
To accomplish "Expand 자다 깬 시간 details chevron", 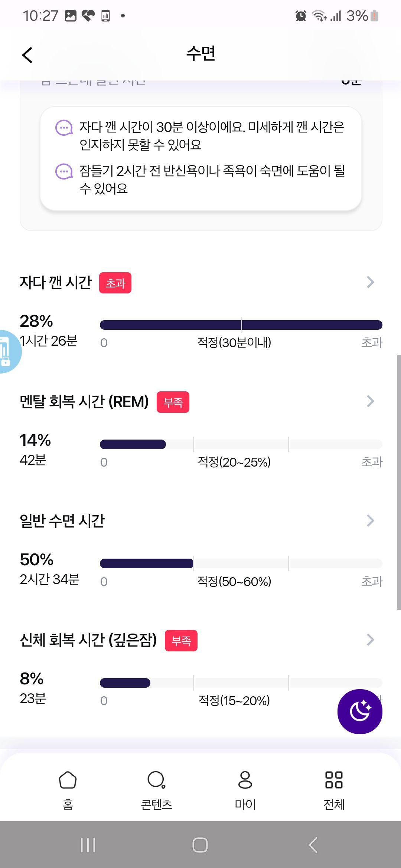I will point(370,282).
